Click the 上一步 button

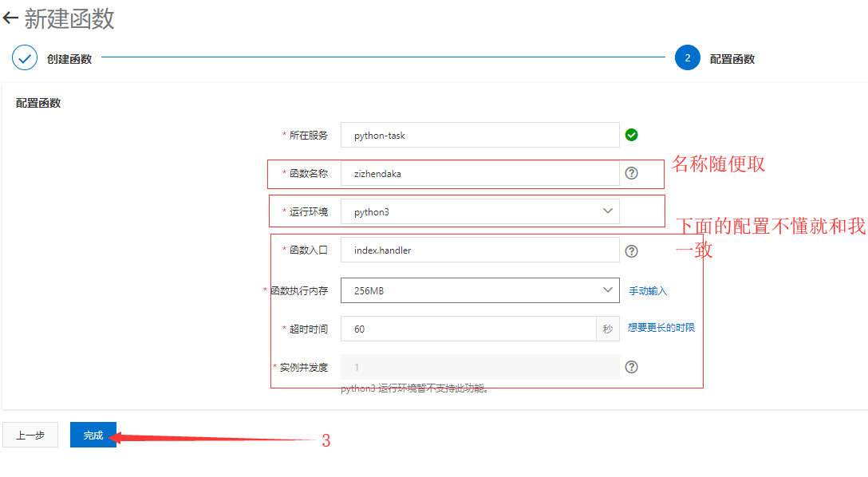(30, 434)
